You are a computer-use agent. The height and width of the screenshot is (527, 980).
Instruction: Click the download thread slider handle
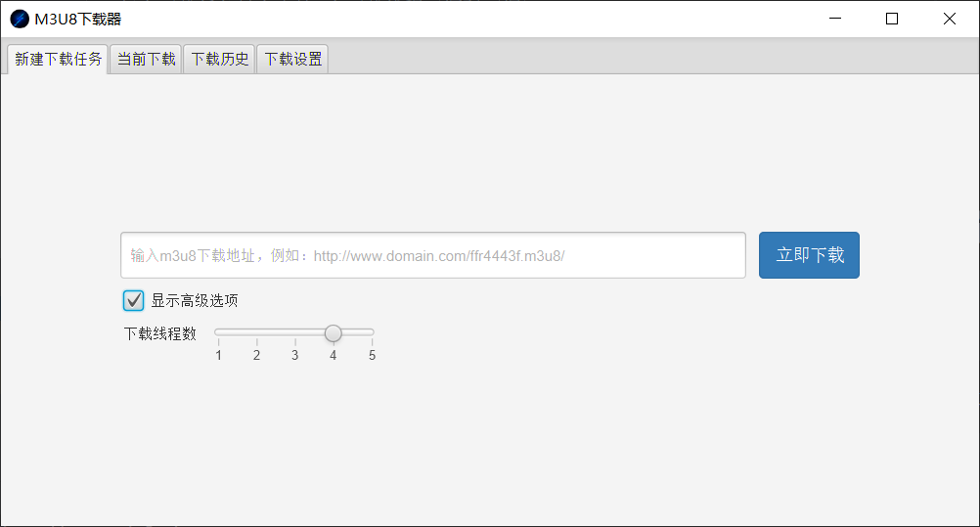[x=334, y=333]
